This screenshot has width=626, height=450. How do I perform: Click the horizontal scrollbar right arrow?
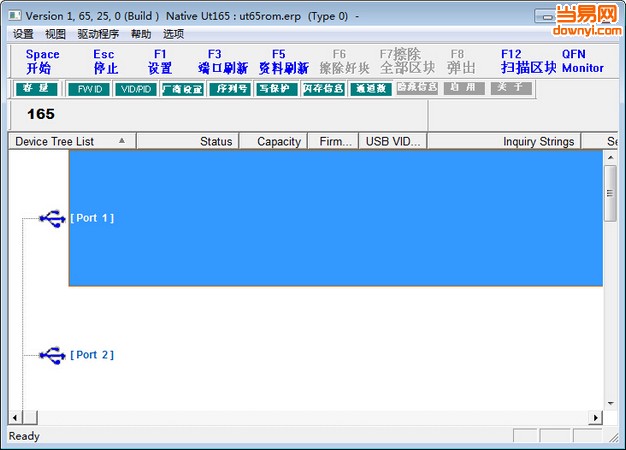(x=596, y=417)
